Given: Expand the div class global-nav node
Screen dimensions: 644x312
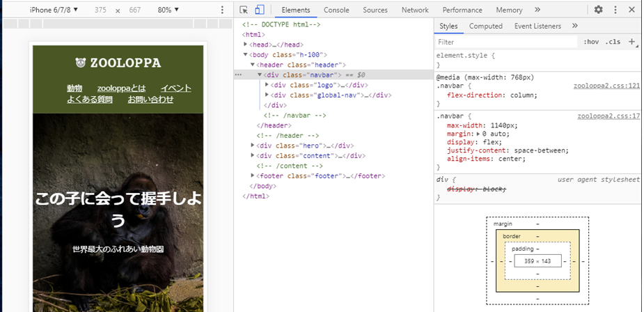Looking at the screenshot, I should (267, 95).
